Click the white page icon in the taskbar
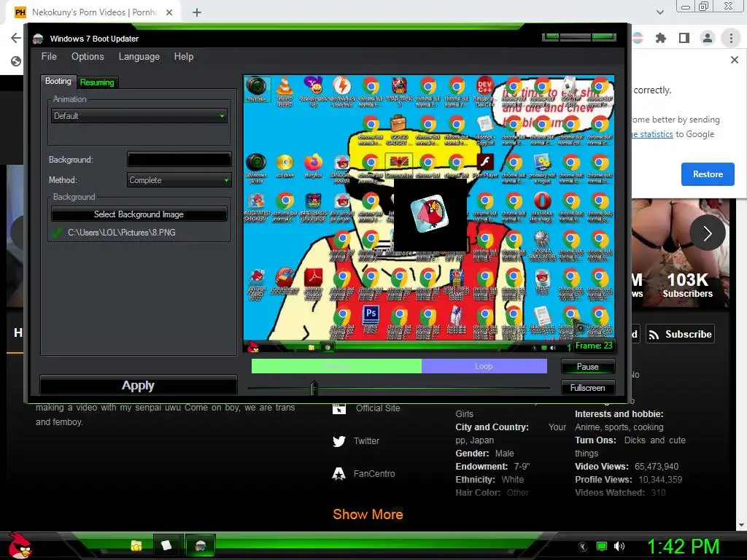Image resolution: width=747 pixels, height=560 pixels. point(166,545)
